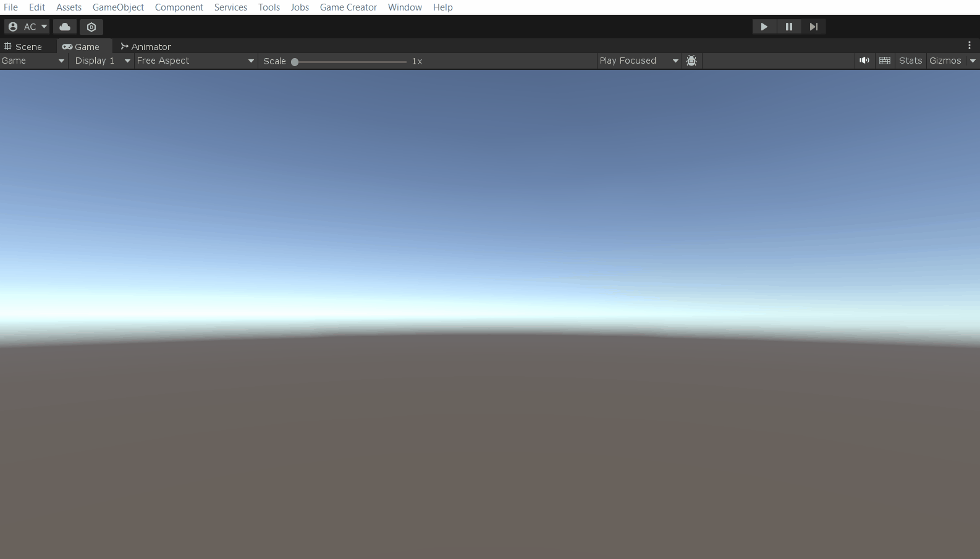
Task: Click the Pause button in toolbar
Action: (788, 27)
